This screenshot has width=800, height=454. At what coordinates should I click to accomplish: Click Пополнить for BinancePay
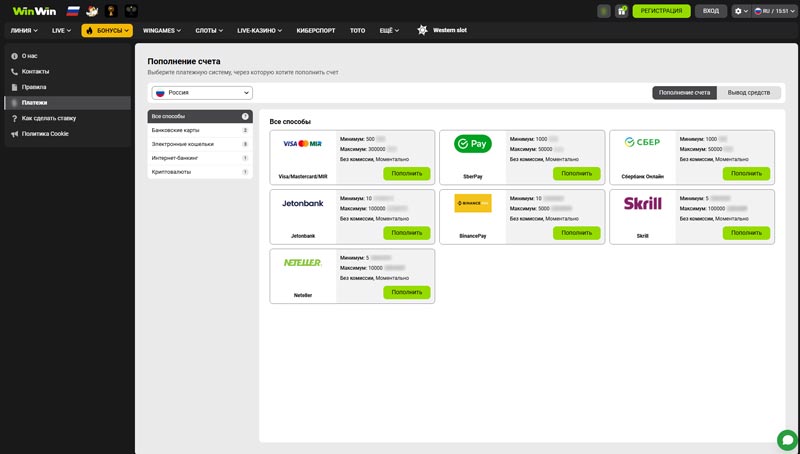[577, 233]
